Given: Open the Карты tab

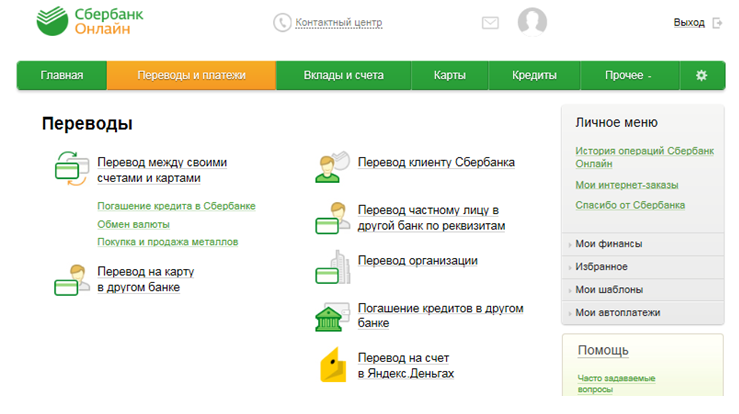Looking at the screenshot, I should point(450,75).
